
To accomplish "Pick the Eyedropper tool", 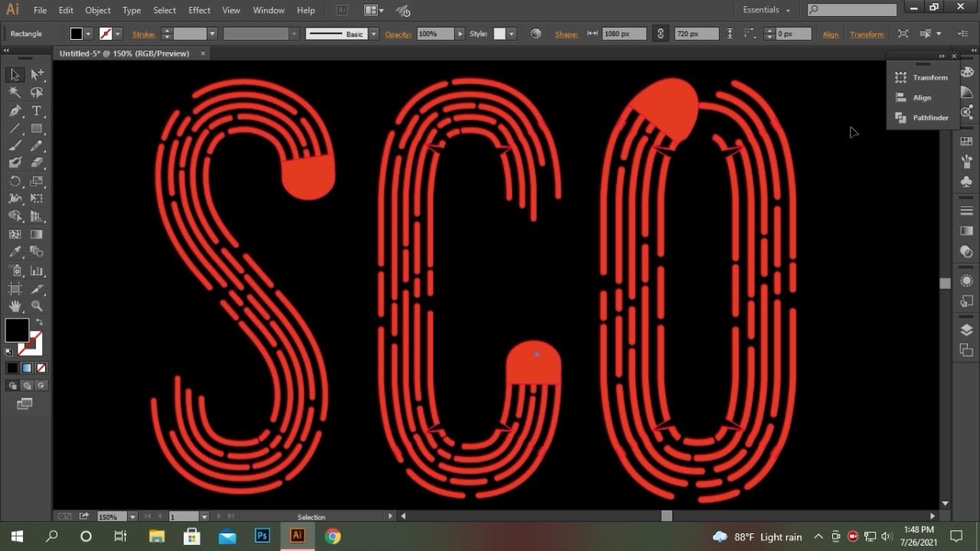I will tap(15, 252).
